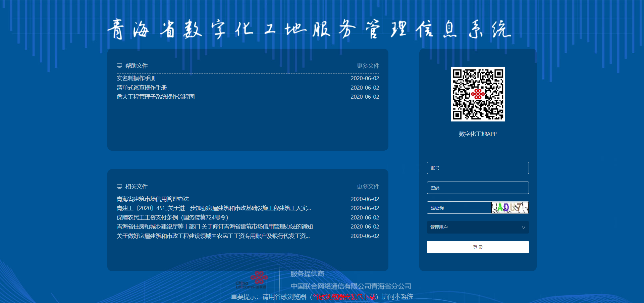This screenshot has height=303, width=644.
Task: Open 青建工〔2020〕45号 document link
Action: [214, 208]
